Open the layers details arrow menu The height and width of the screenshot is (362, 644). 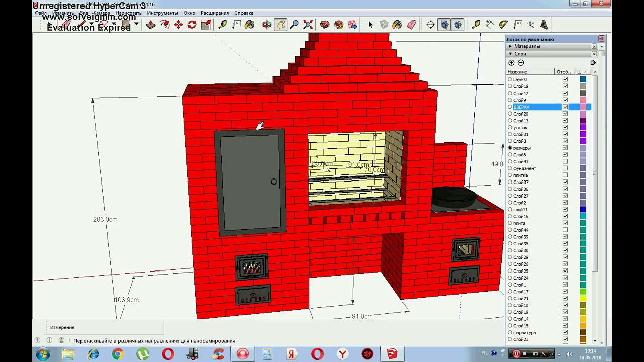pyautogui.click(x=593, y=63)
